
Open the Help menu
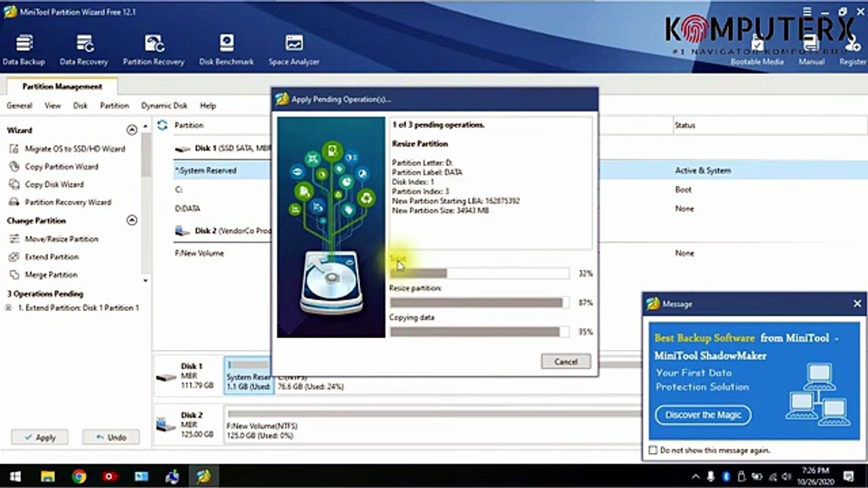tap(208, 106)
